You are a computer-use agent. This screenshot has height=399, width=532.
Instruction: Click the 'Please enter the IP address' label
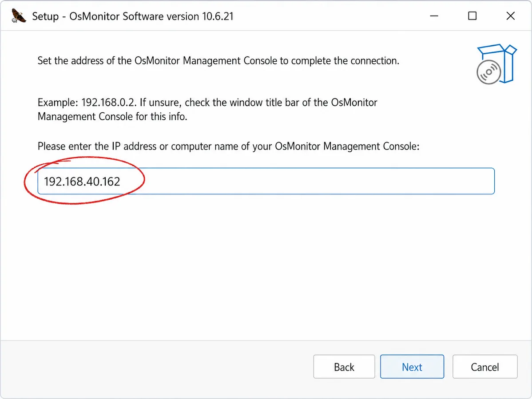point(228,146)
